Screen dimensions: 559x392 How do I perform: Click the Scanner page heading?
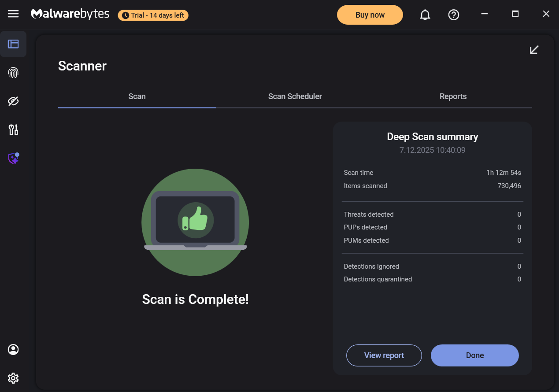(82, 66)
